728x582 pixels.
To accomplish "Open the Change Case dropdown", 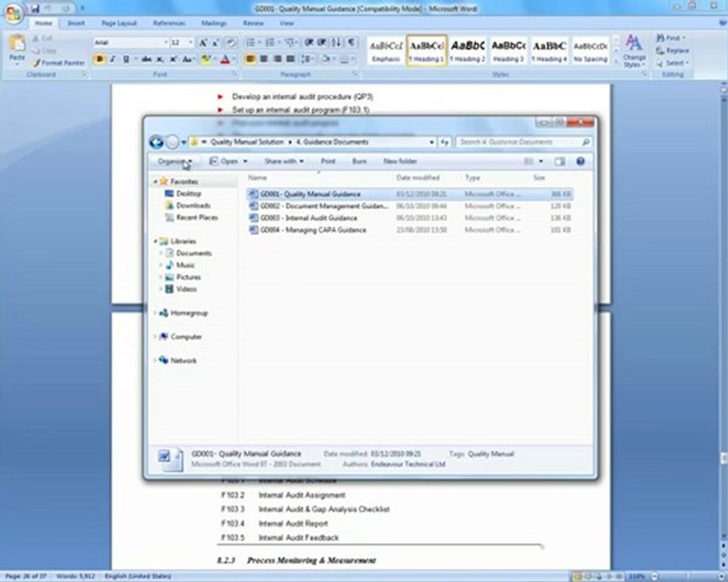I will click(188, 59).
